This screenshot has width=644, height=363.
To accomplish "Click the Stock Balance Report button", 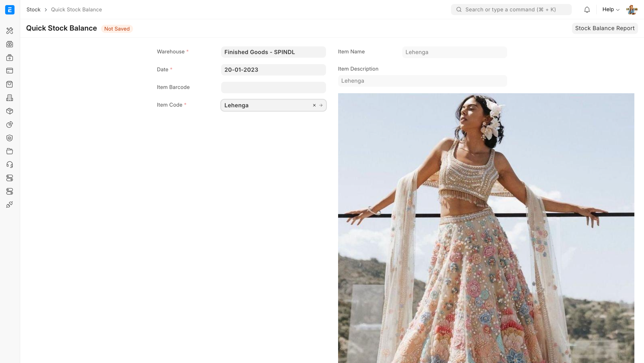I will (x=605, y=28).
